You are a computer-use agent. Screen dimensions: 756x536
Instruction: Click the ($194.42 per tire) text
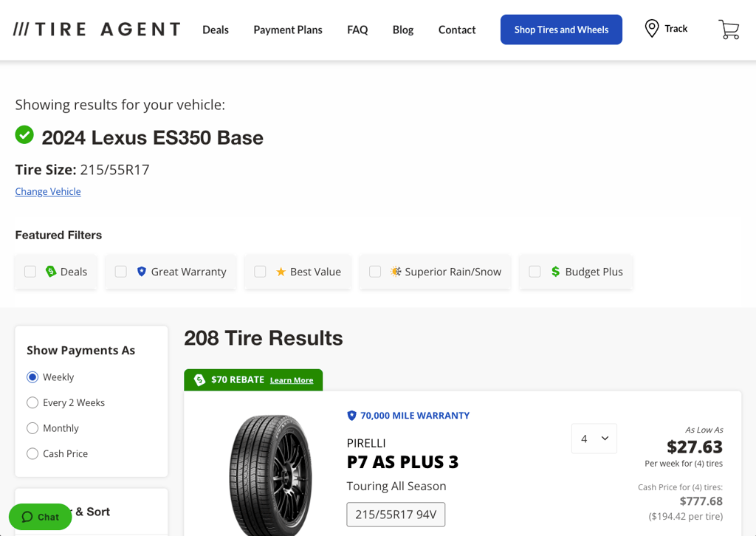point(686,516)
